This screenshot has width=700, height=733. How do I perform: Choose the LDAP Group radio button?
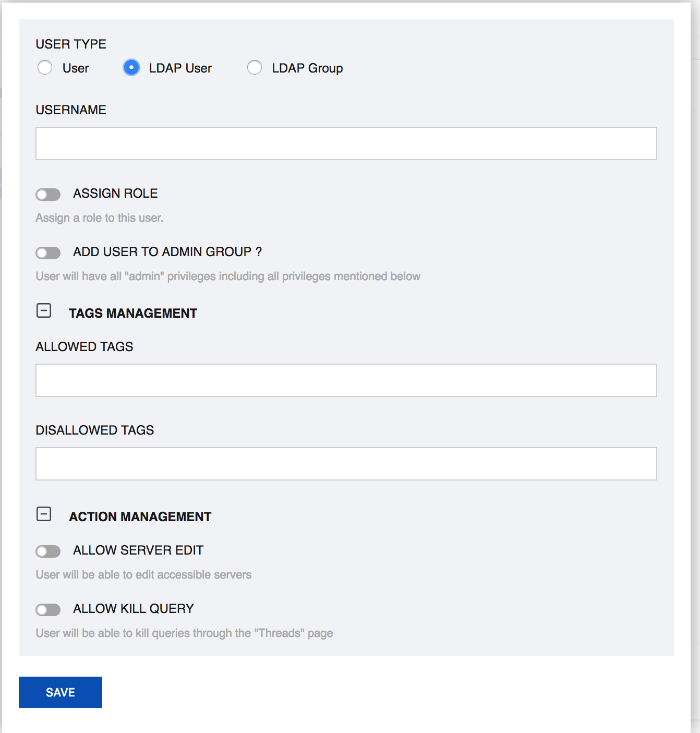click(x=255, y=68)
